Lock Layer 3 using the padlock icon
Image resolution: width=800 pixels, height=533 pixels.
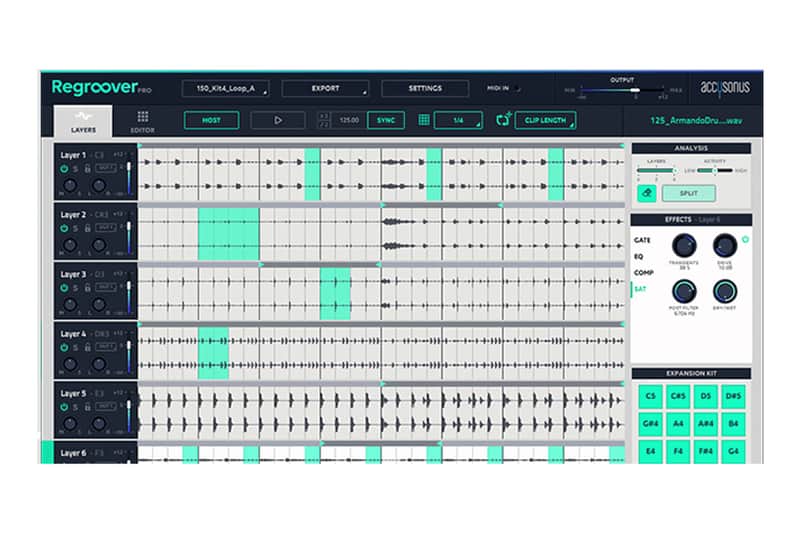tap(87, 288)
